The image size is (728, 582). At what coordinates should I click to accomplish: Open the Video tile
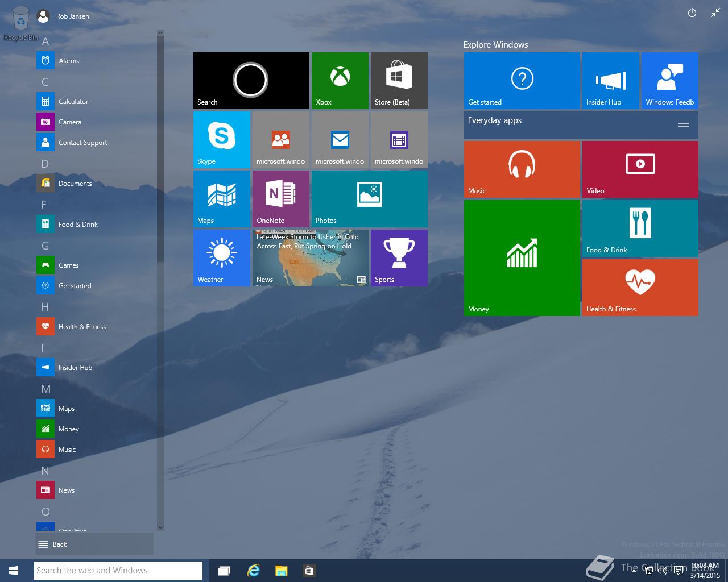[x=640, y=169]
